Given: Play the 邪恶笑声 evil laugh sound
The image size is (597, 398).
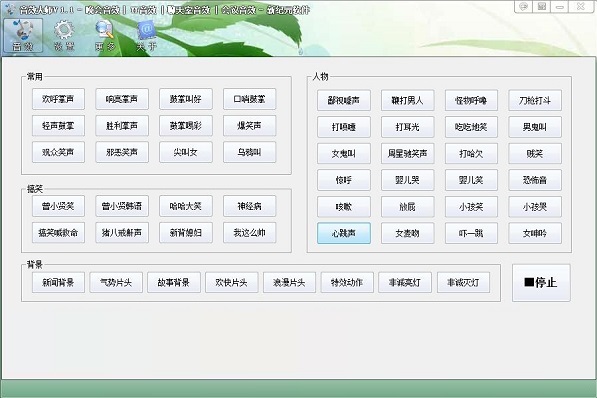Looking at the screenshot, I should [122, 152].
